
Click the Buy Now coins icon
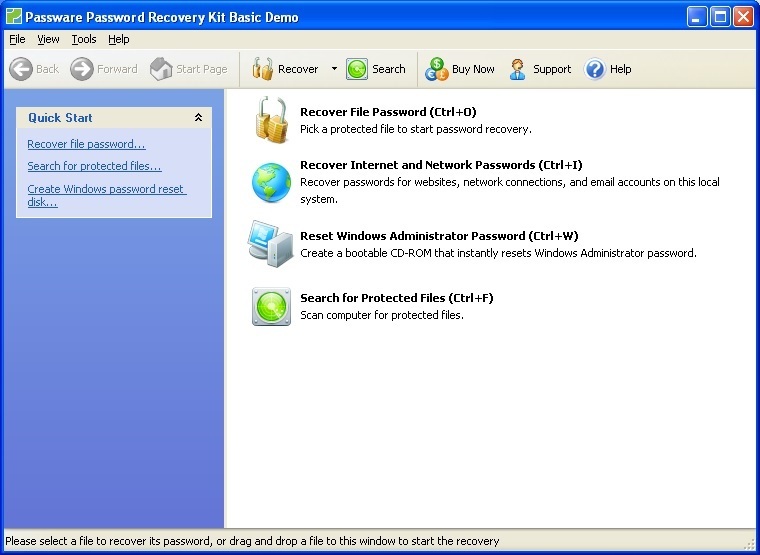pos(436,69)
